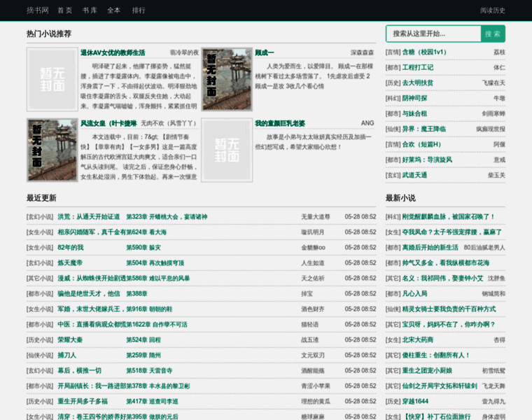Open cover thumbnail of 风流女皇
Screen dimensions: 532x420
click(x=52, y=150)
